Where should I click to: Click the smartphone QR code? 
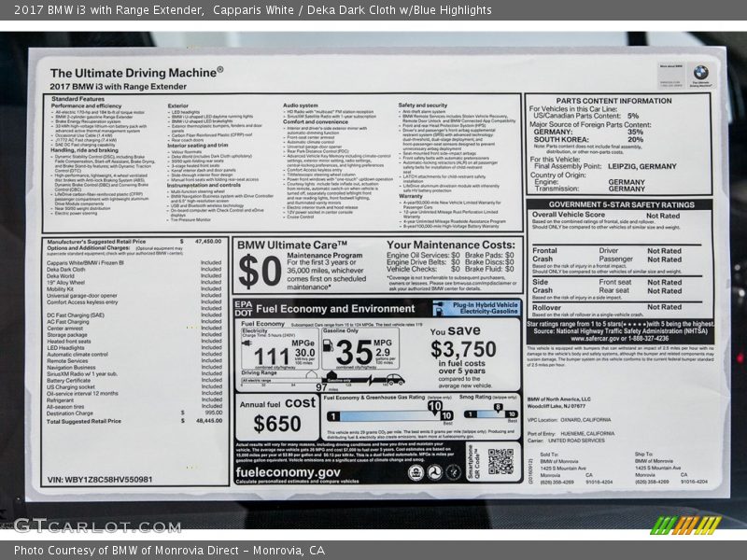coord(500,460)
